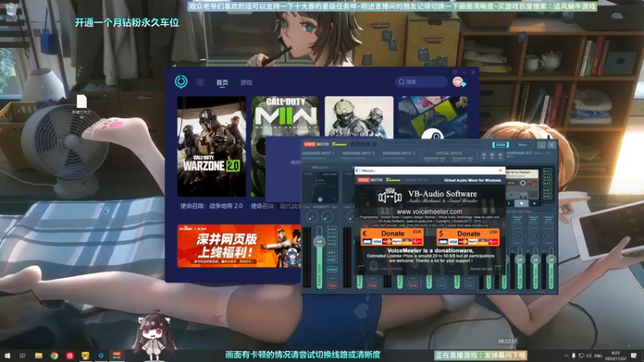Open the Hardware Out A3 dropdown
Screen dimensions: 644x362
500,155
